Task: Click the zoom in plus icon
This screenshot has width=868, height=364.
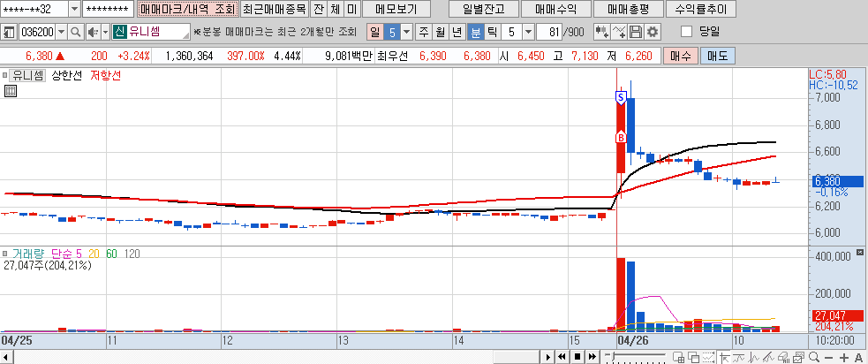Action: pos(844,357)
